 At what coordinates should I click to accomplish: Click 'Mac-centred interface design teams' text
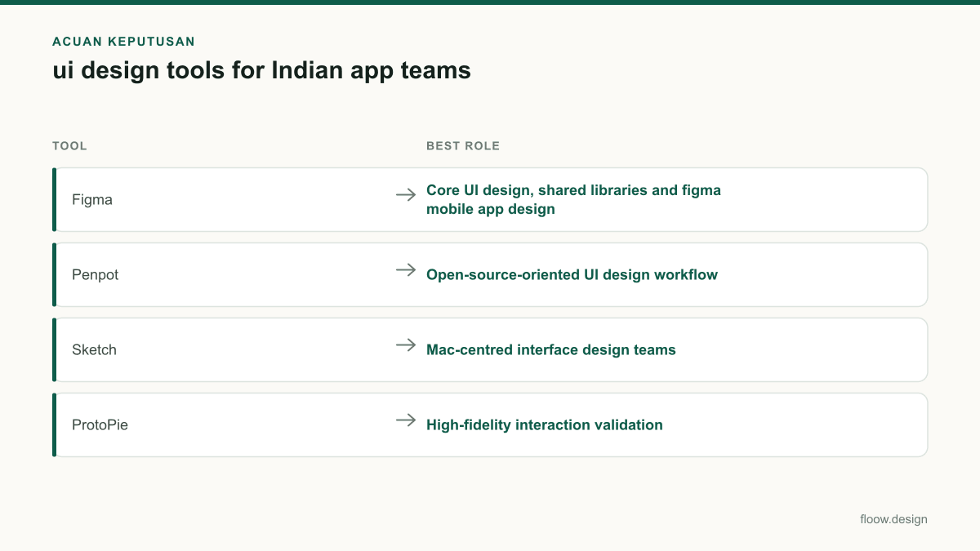coord(551,349)
